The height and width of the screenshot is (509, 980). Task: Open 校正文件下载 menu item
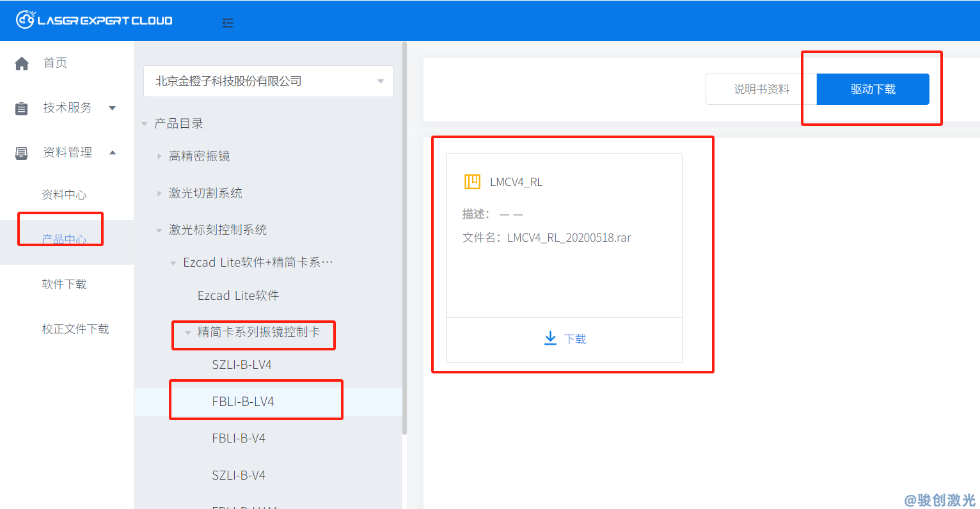pos(75,329)
